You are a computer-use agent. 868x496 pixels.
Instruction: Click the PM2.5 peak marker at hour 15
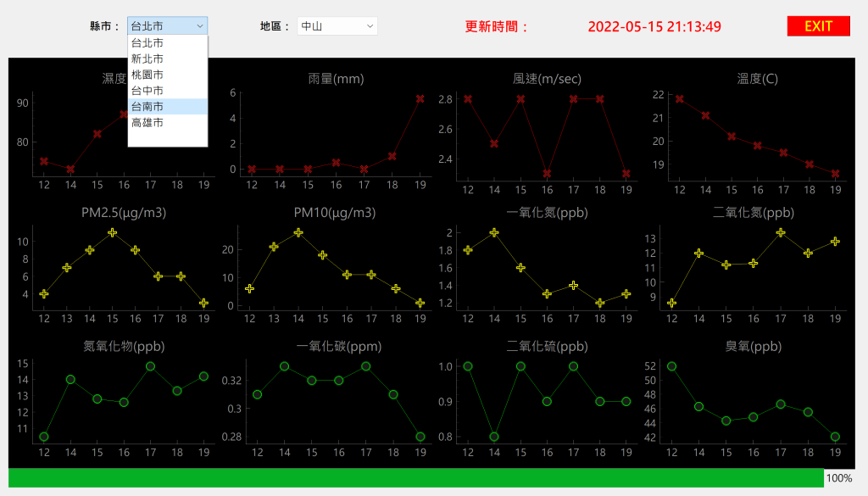coord(112,232)
